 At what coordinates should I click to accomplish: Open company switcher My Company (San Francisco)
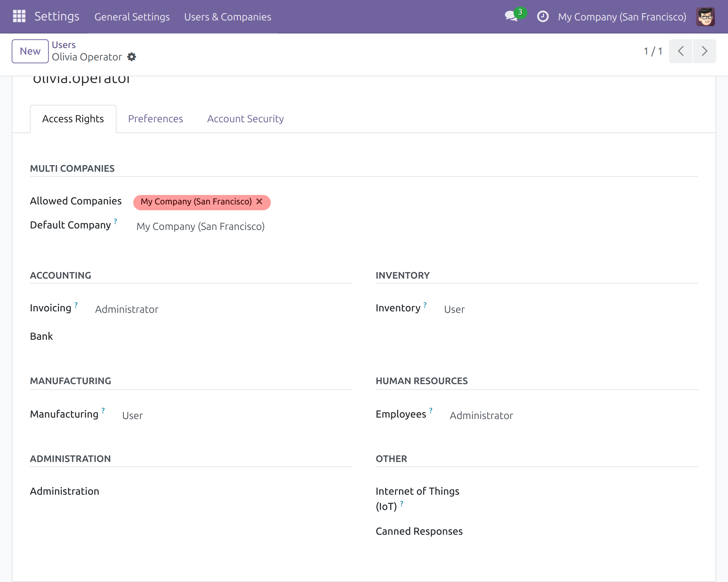[622, 17]
